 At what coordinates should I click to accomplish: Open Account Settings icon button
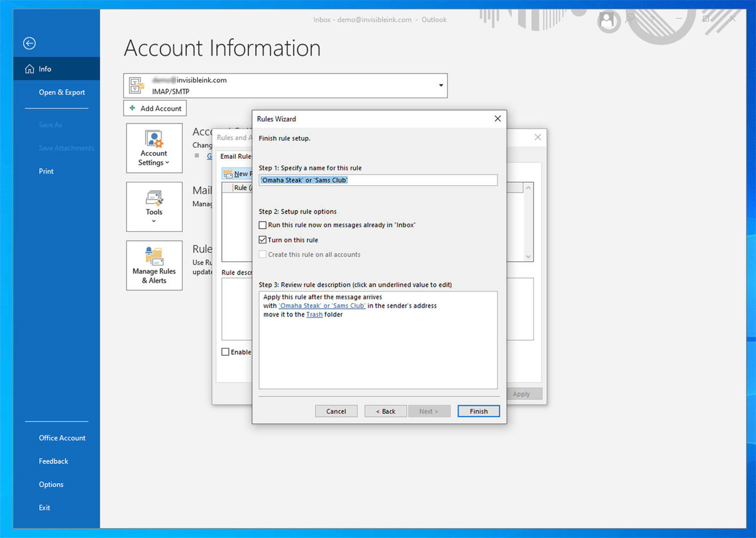(x=154, y=148)
